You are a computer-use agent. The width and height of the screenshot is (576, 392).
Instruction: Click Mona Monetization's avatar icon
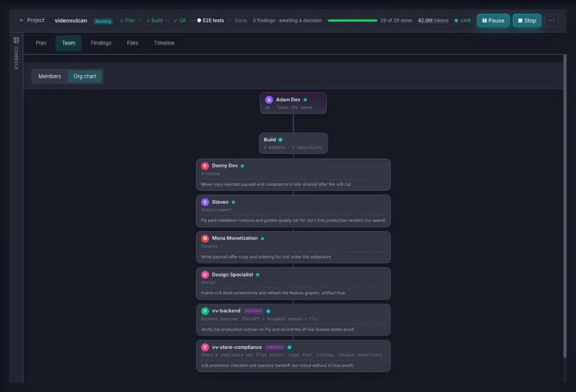205,239
